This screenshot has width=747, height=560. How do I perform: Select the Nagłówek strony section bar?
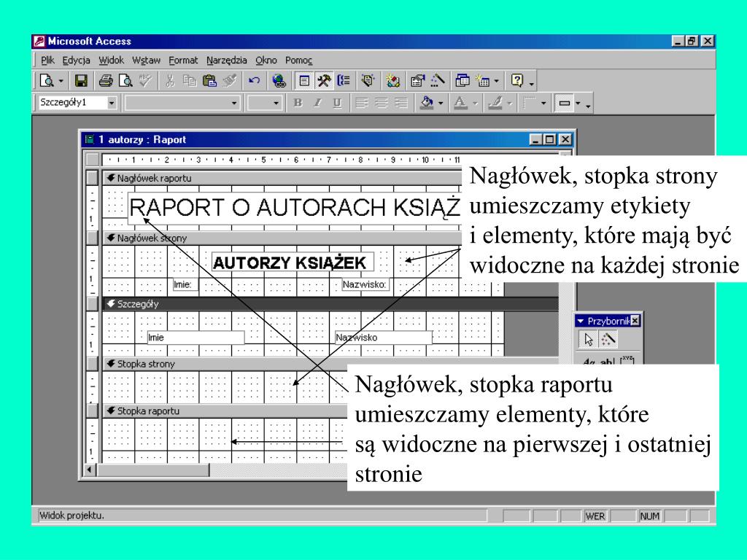coord(282,238)
